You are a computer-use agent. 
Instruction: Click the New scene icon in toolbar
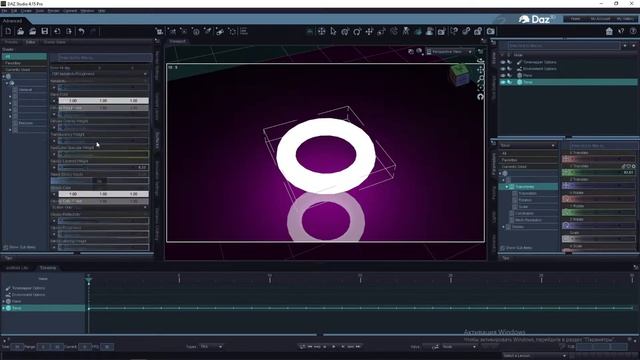[x=9, y=31]
